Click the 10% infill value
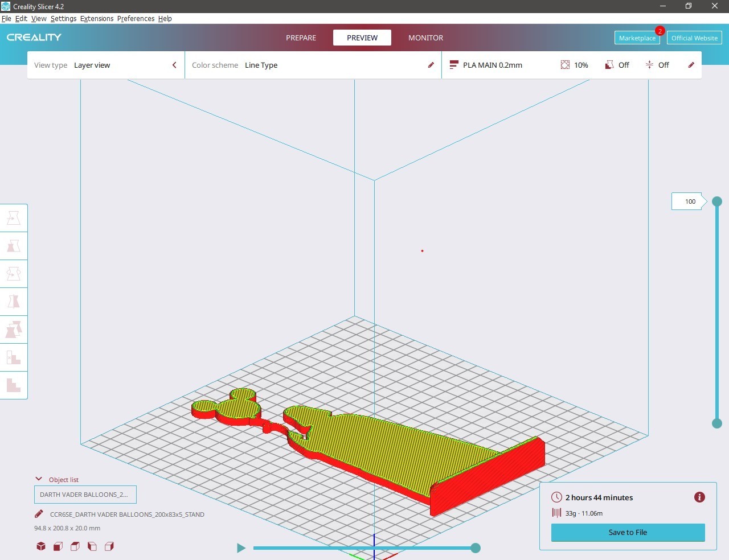 (x=581, y=65)
